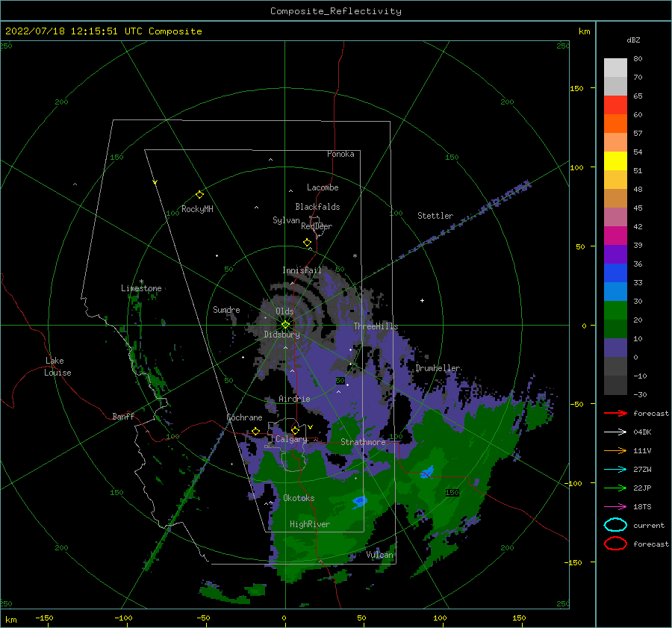This screenshot has width=672, height=628.
Task: Click the RockyMH label
Action: [197, 209]
